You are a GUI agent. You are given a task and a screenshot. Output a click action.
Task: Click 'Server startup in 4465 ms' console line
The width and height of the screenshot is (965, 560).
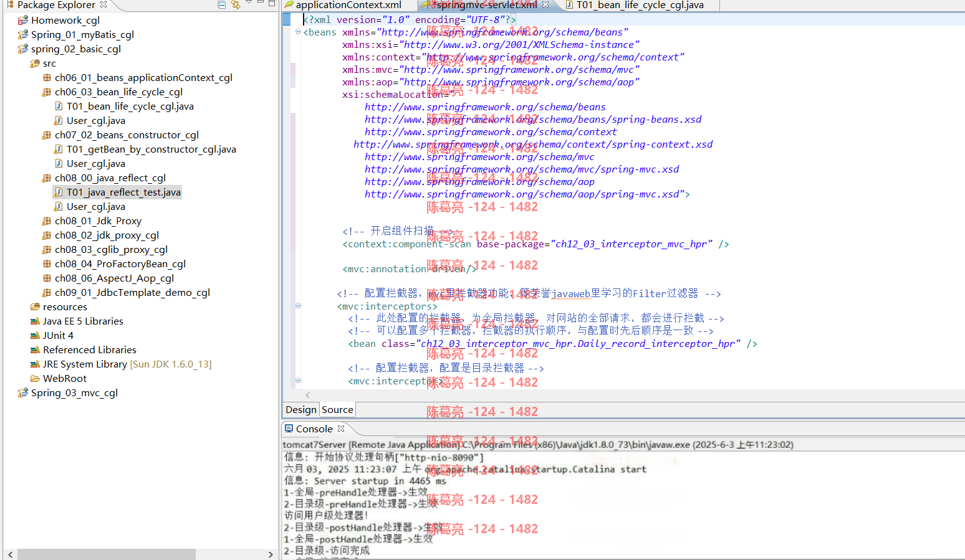pos(365,481)
